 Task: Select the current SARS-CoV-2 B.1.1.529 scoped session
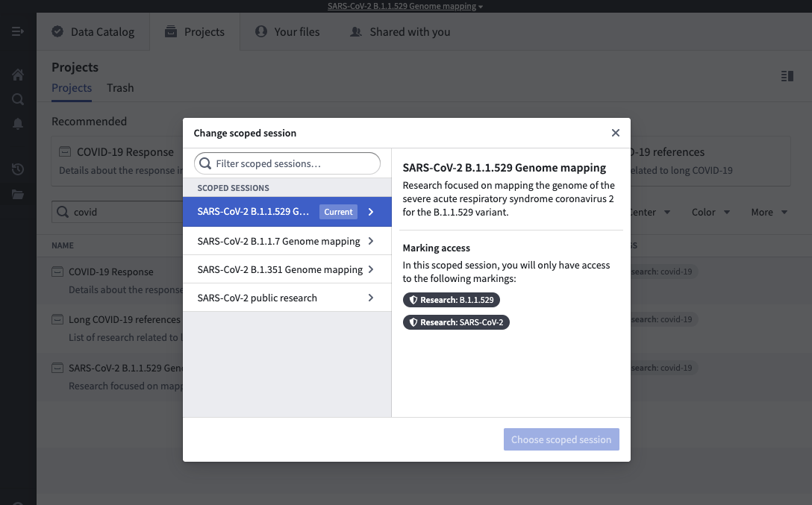coord(287,212)
